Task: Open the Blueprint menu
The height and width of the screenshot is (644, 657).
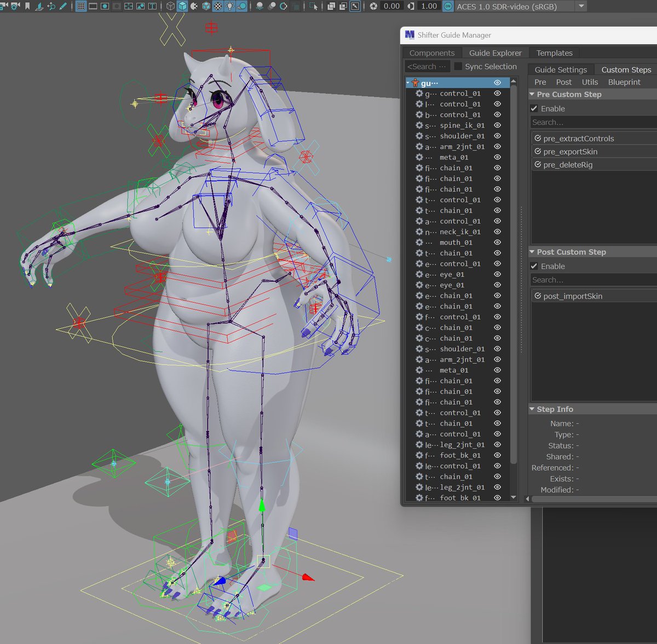Action: [x=624, y=82]
